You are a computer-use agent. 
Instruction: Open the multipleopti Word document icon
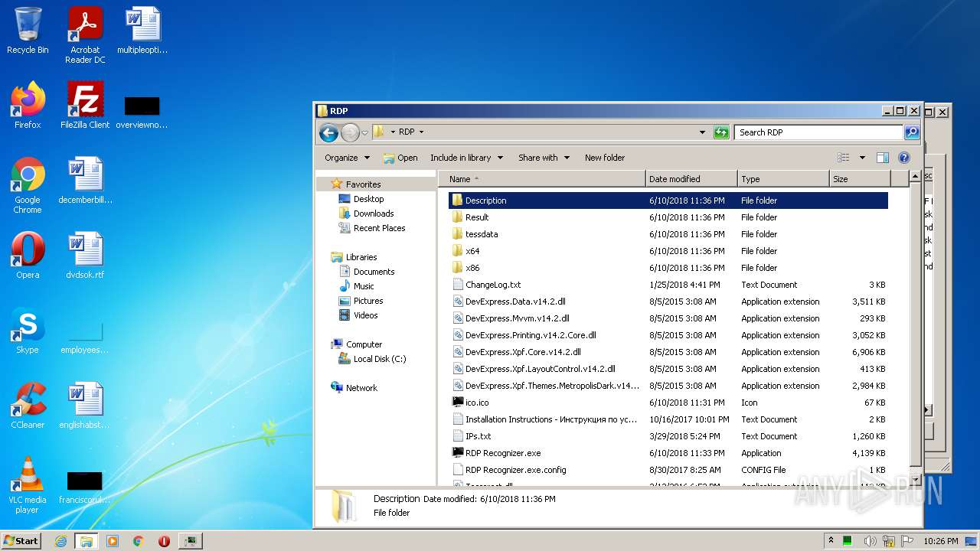click(142, 31)
